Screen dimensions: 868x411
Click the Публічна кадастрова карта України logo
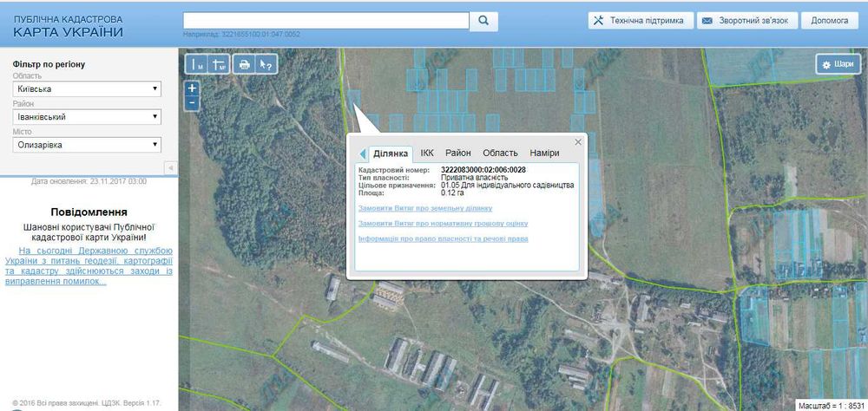69,27
